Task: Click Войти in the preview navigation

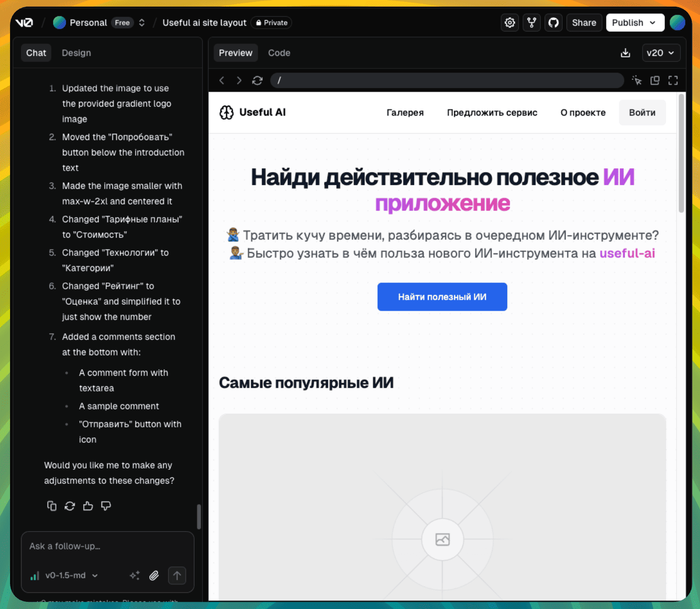Action: point(642,112)
